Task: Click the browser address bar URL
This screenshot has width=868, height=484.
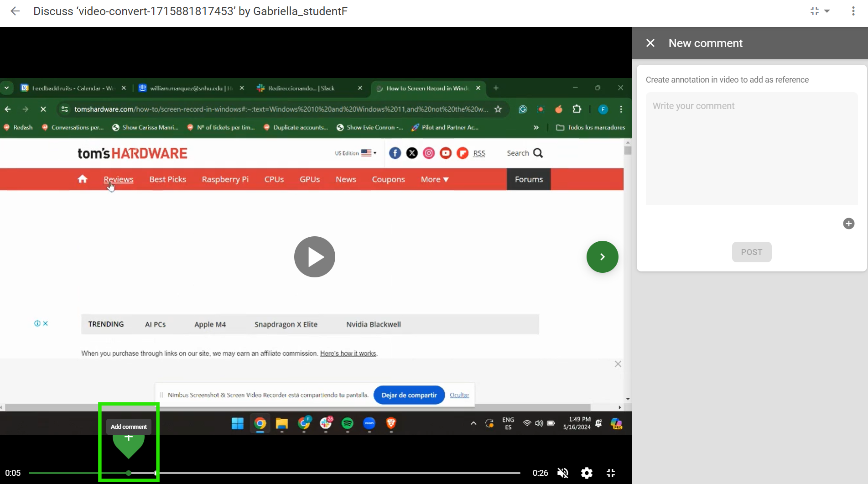Action: [x=281, y=109]
